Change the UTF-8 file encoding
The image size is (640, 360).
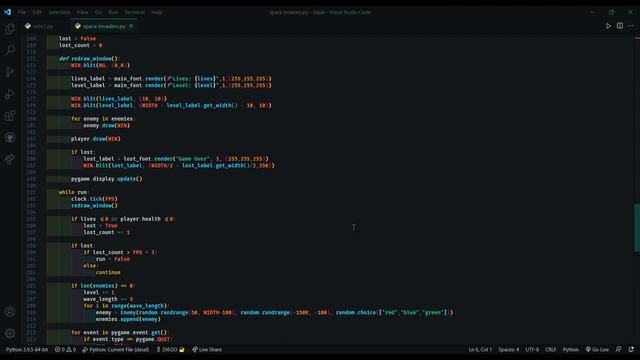click(x=532, y=349)
